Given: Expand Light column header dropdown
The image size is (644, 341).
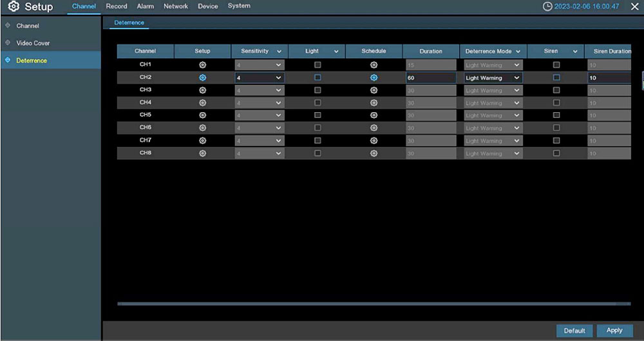Looking at the screenshot, I should coord(336,52).
